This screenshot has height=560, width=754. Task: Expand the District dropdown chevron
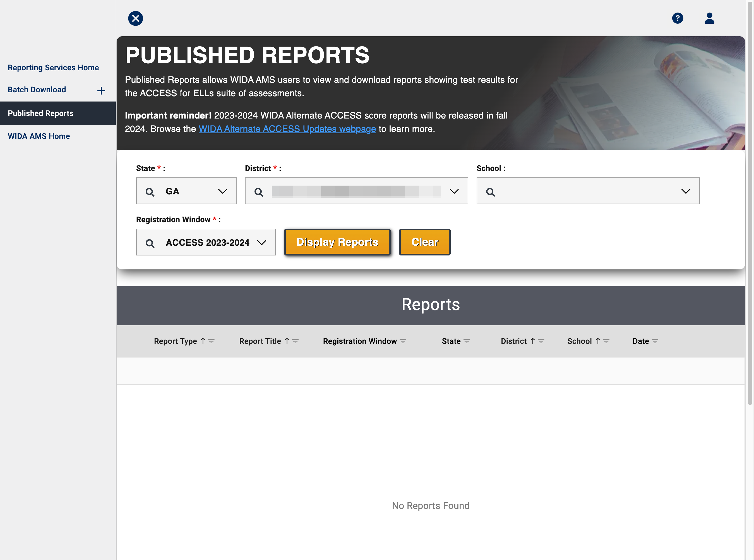click(x=454, y=191)
